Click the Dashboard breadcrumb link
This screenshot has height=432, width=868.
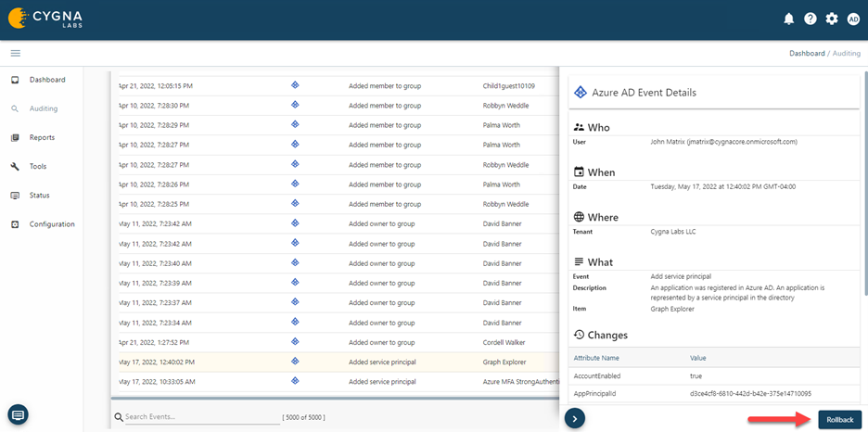pos(807,54)
